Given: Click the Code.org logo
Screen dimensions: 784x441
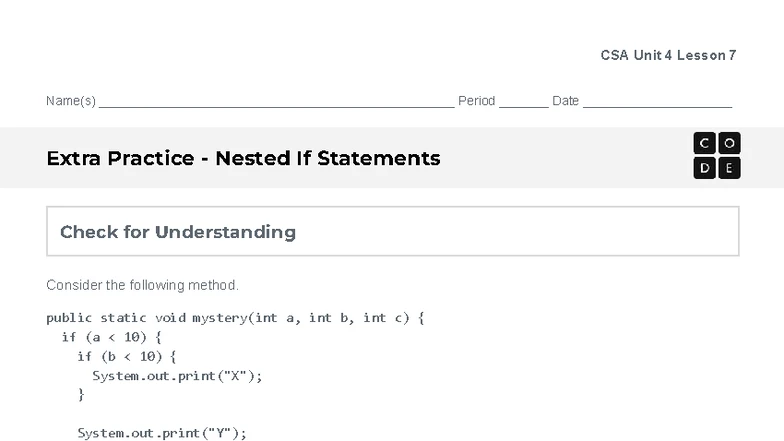Looking at the screenshot, I should coord(717,156).
